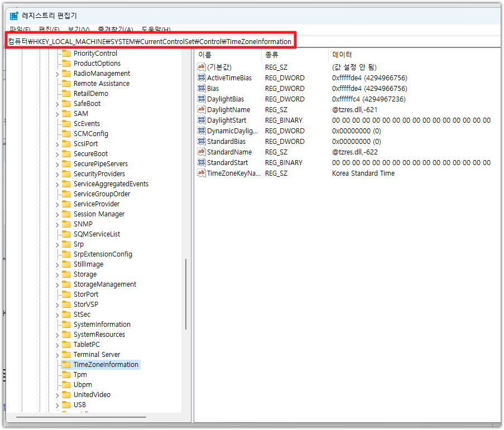Expand the SecurePipeServers tree node
504x430 pixels.
point(57,164)
